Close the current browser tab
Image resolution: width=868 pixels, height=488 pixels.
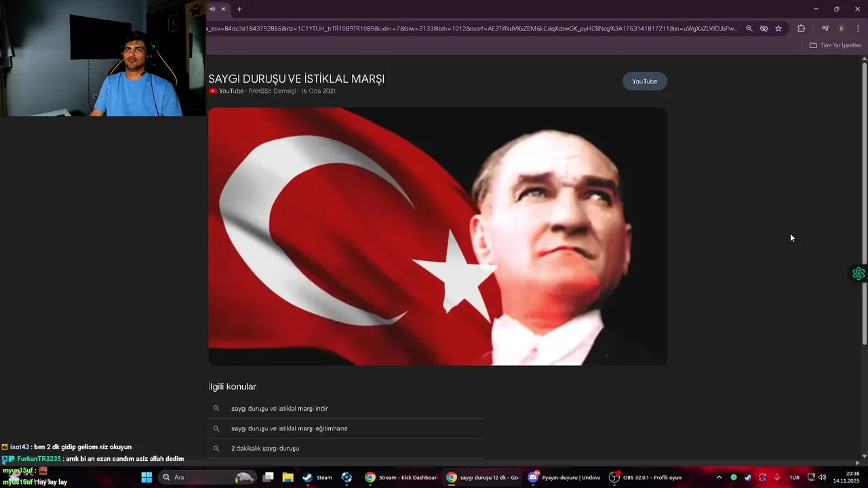(223, 9)
